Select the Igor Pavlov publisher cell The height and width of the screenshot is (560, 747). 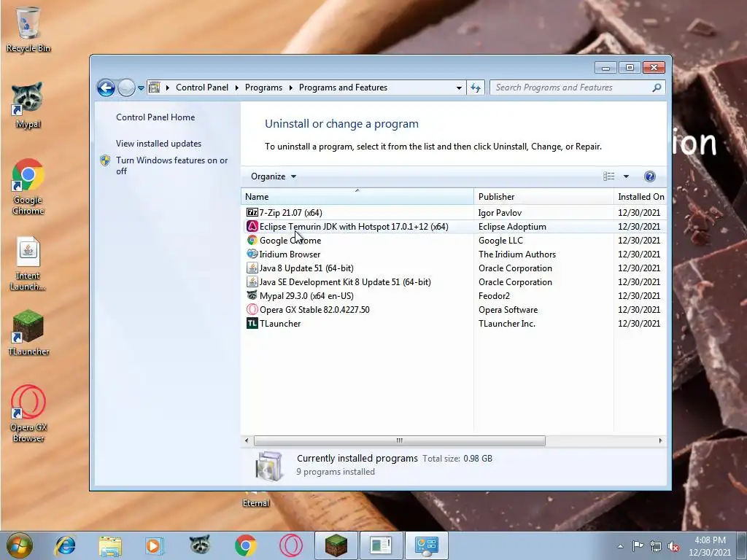pos(500,213)
